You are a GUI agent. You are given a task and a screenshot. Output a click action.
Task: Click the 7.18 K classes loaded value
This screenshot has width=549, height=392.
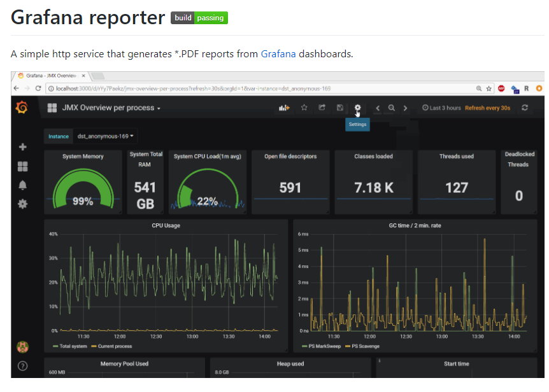pyautogui.click(x=374, y=188)
